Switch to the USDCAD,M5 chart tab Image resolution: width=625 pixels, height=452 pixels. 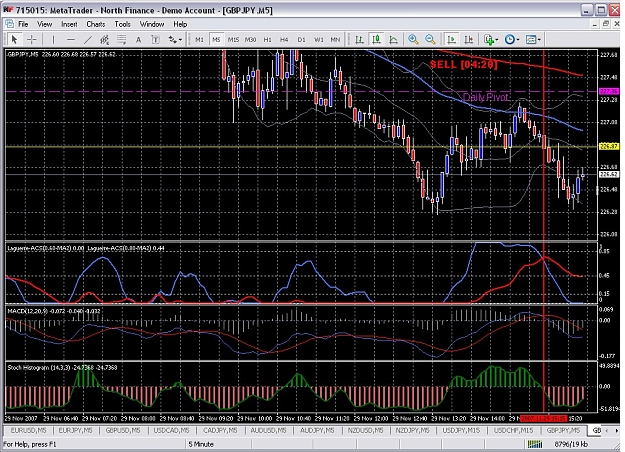click(x=171, y=430)
